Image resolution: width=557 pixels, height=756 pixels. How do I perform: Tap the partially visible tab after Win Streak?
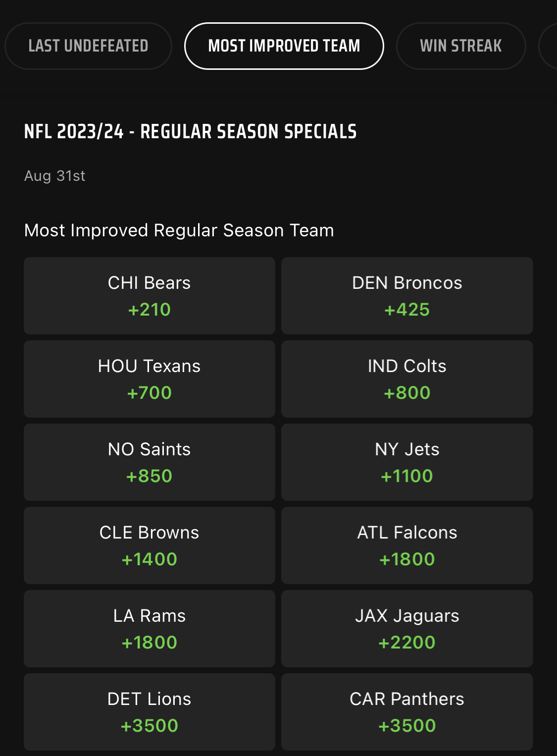tap(549, 46)
